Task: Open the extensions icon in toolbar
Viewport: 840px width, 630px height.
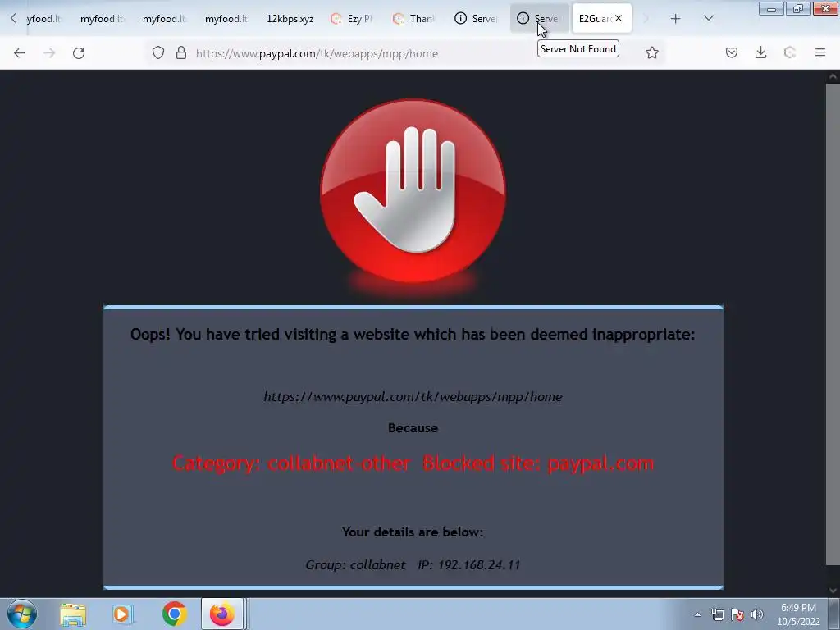Action: pyautogui.click(x=790, y=52)
